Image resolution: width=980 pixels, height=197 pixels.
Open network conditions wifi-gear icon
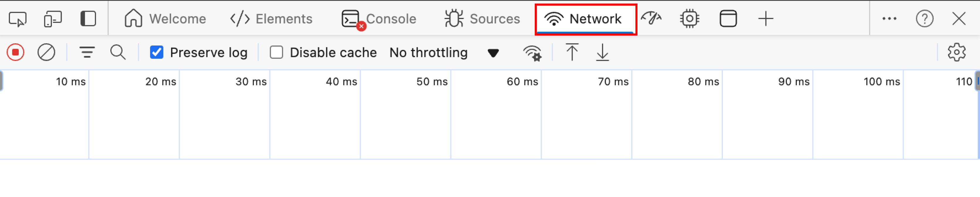532,53
